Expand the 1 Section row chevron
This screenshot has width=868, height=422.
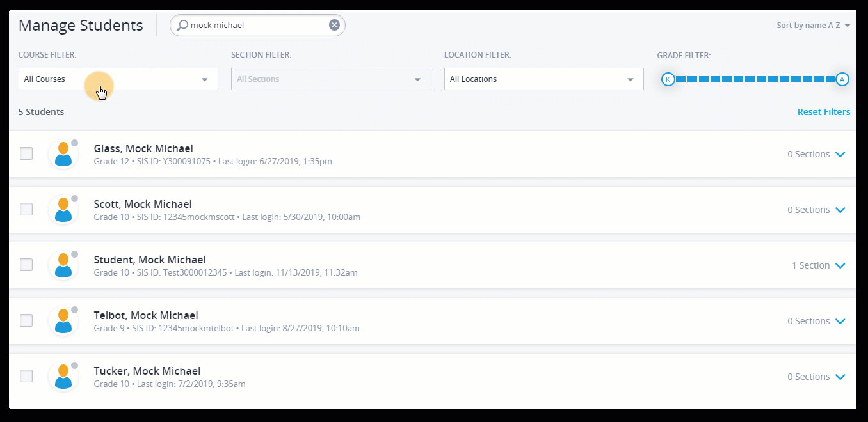click(840, 265)
